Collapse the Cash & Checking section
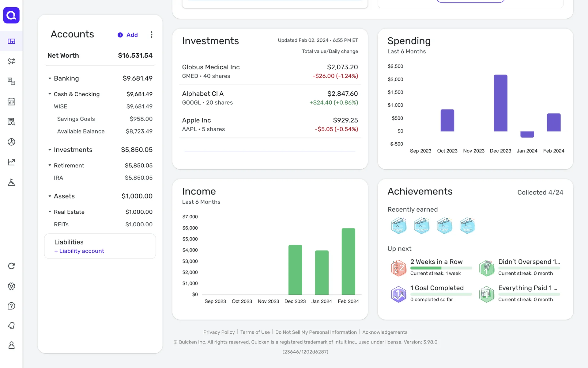588x368 pixels. (50, 94)
